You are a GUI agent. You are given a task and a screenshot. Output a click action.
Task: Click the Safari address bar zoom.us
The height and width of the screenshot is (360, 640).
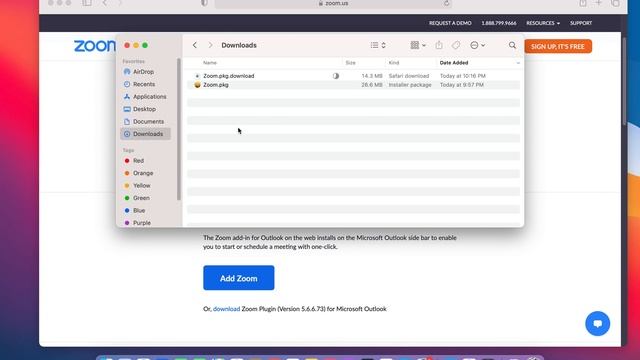pyautogui.click(x=333, y=3)
